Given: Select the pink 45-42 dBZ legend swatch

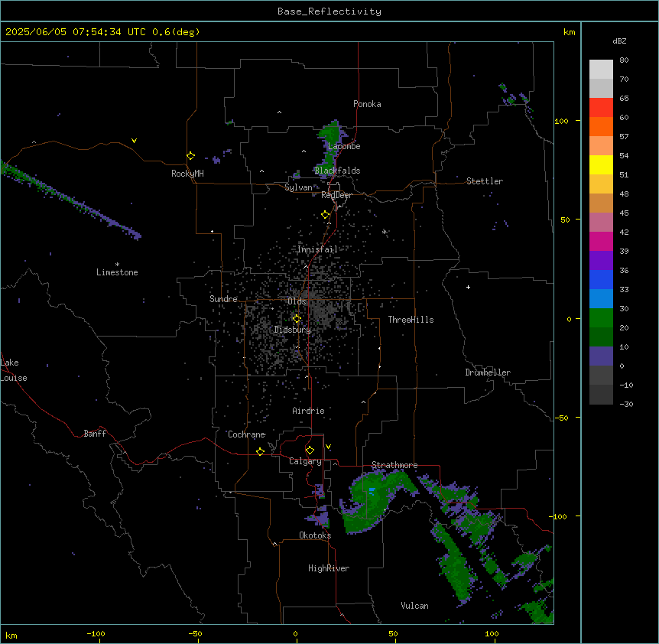Looking at the screenshot, I should click(x=601, y=223).
